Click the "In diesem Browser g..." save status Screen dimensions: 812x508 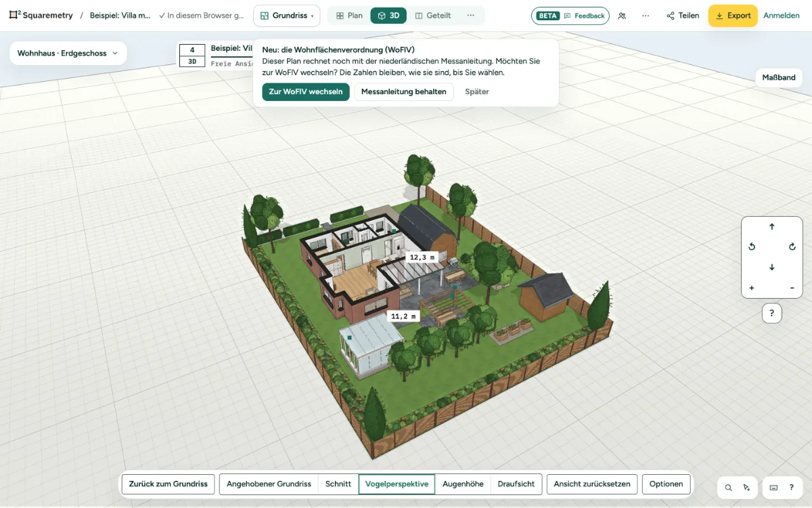click(x=201, y=16)
